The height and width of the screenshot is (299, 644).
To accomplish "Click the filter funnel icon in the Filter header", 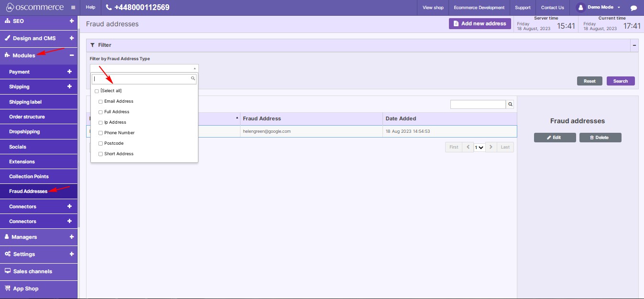I will [x=92, y=45].
